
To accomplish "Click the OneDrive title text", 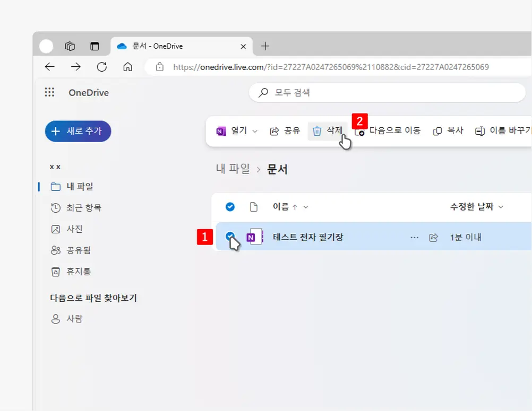I will 89,92.
